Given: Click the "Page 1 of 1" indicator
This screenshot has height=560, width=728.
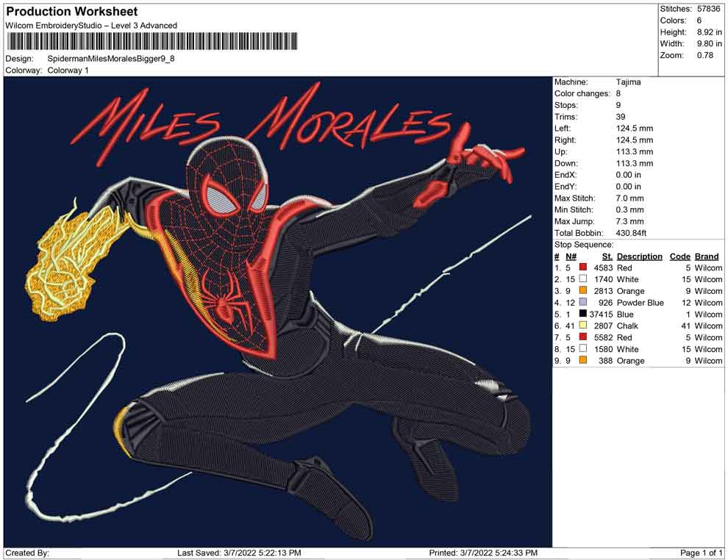Looking at the screenshot, I should click(x=701, y=553).
